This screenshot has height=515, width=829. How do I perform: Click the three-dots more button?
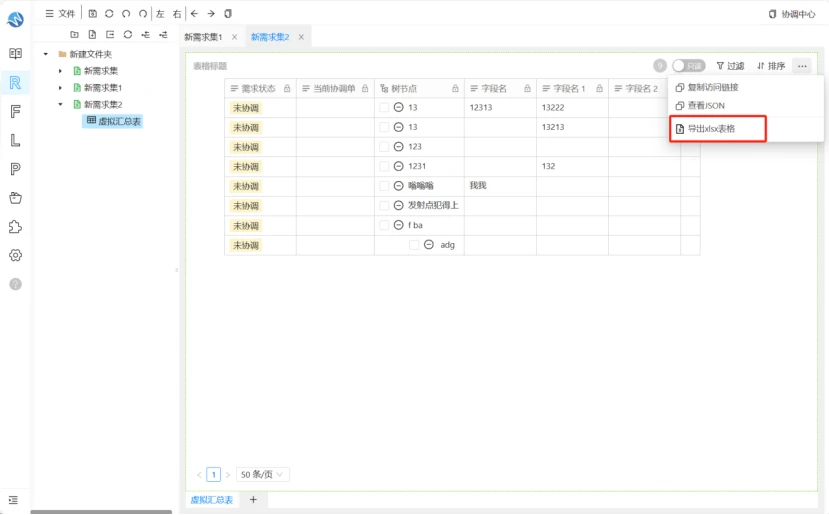802,66
